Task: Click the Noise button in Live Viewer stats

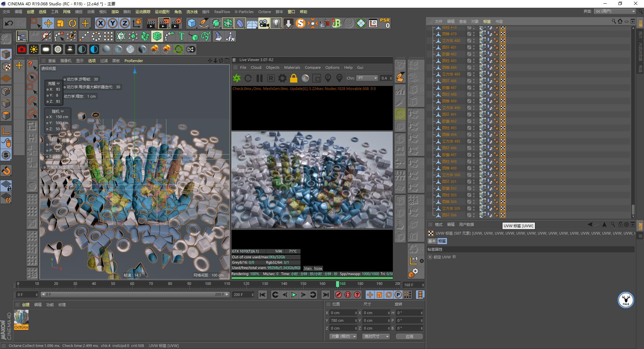Action: point(317,268)
